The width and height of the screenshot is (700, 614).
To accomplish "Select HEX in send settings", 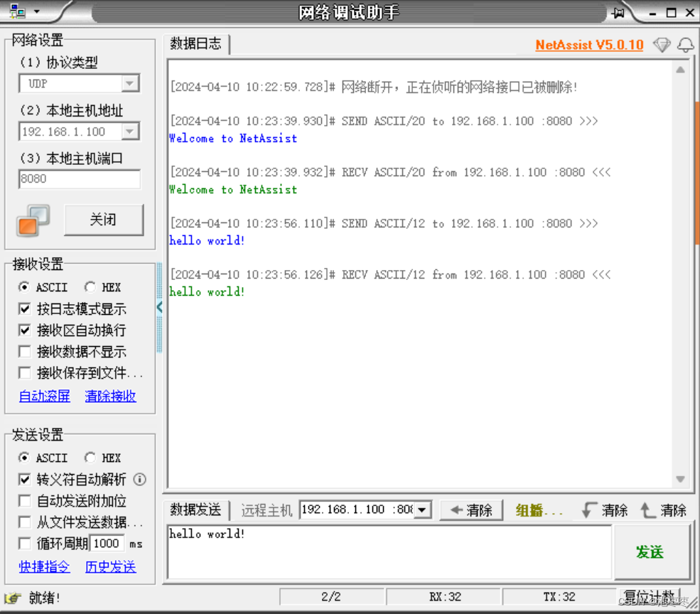I will [102, 458].
